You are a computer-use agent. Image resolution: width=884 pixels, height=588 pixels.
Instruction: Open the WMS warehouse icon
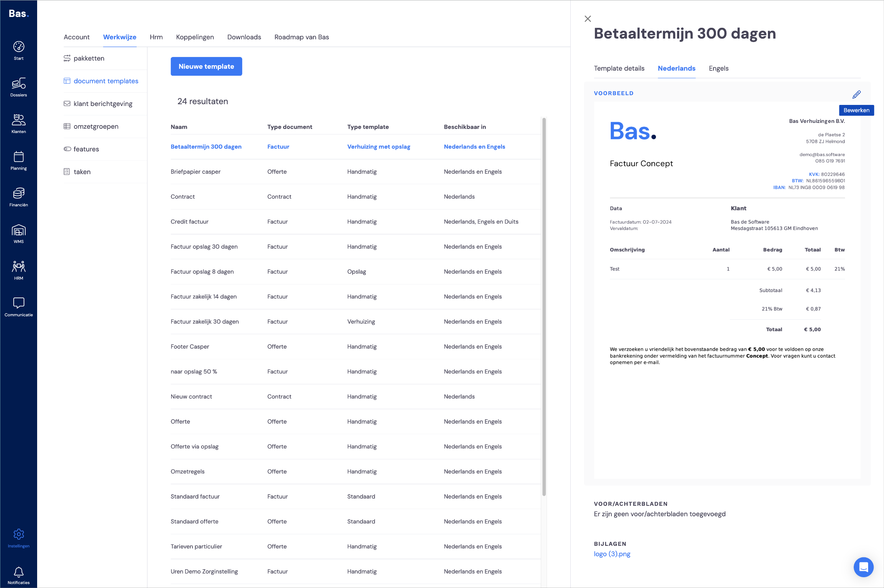point(18,234)
